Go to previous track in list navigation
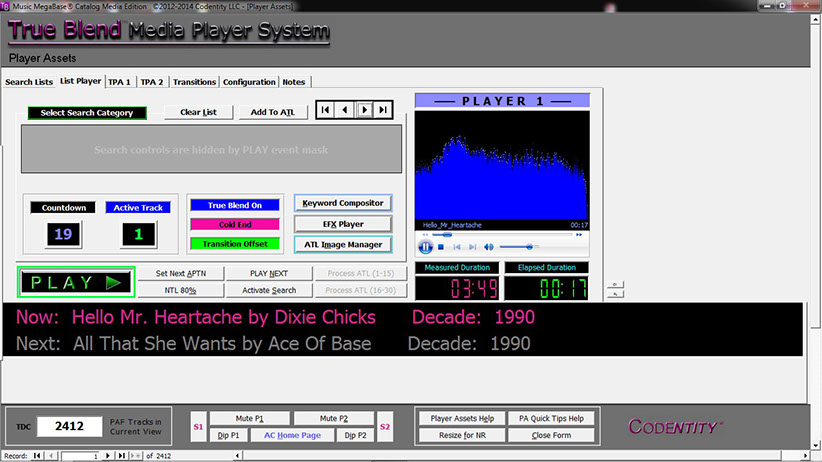The width and height of the screenshot is (822, 462). (345, 110)
